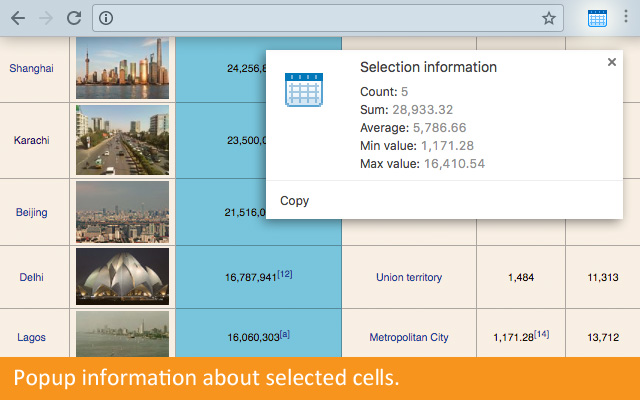This screenshot has width=640, height=400.
Task: Click the calendar table icon in popup
Action: (302, 89)
